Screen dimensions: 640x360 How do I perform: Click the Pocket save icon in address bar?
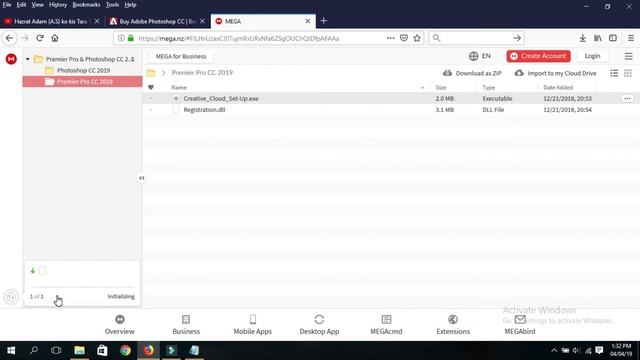coord(404,38)
